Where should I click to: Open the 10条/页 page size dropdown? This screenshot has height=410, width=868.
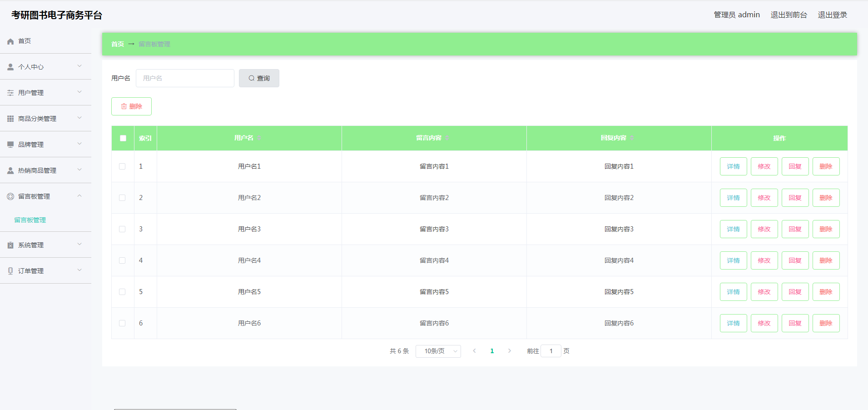point(438,351)
